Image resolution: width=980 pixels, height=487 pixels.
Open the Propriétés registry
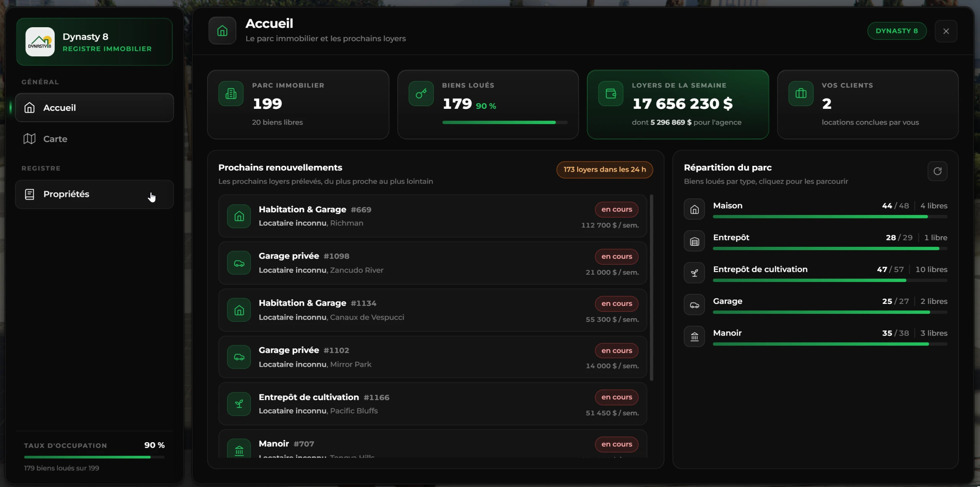[94, 194]
